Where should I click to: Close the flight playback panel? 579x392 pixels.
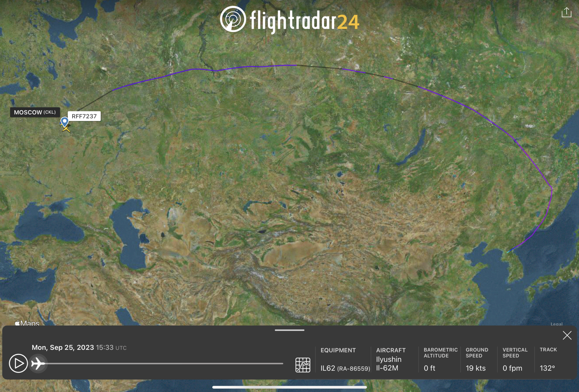coord(567,335)
